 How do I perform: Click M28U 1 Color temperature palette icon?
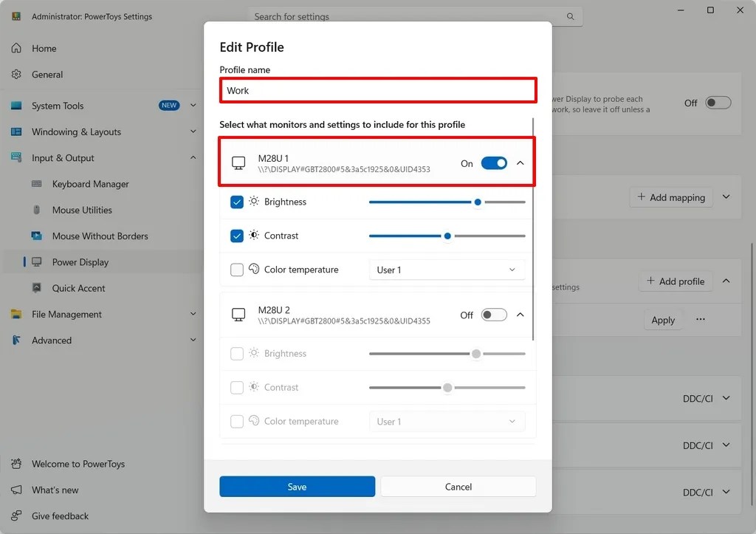pyautogui.click(x=254, y=269)
